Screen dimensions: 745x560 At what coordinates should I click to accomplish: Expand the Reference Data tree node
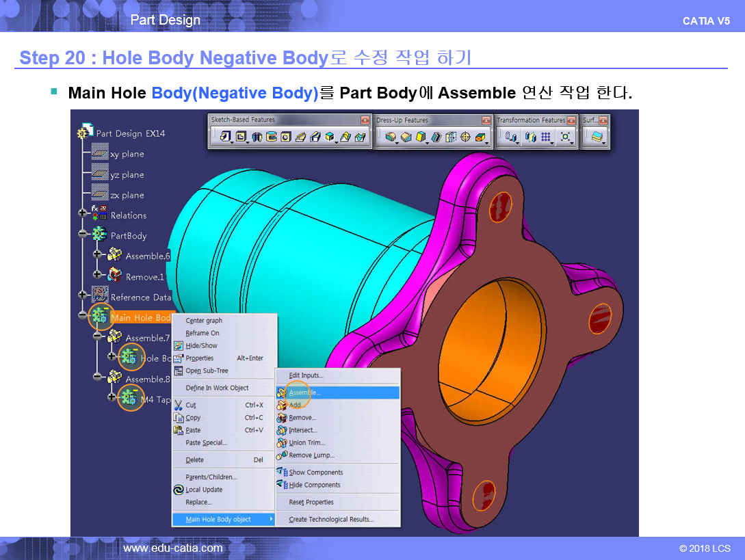pos(83,295)
